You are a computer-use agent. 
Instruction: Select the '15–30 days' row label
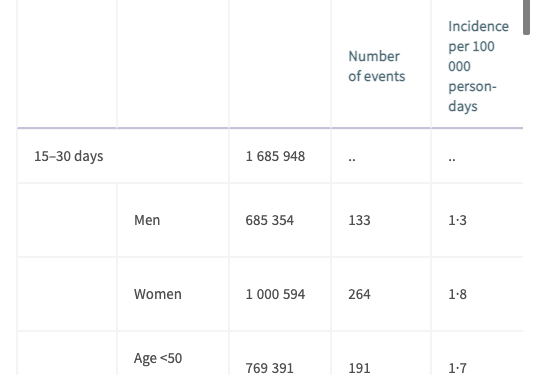68,156
